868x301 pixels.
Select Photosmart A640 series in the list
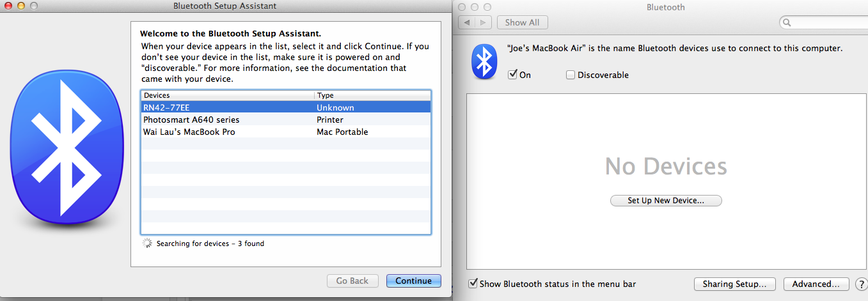click(286, 120)
